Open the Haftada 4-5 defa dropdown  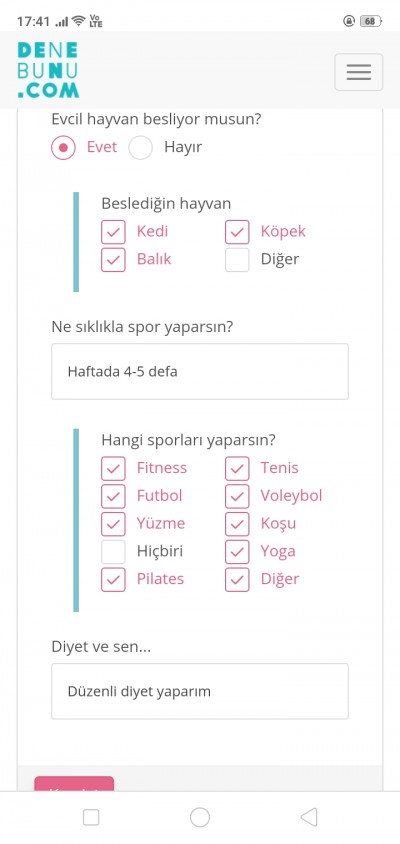pyautogui.click(x=200, y=371)
